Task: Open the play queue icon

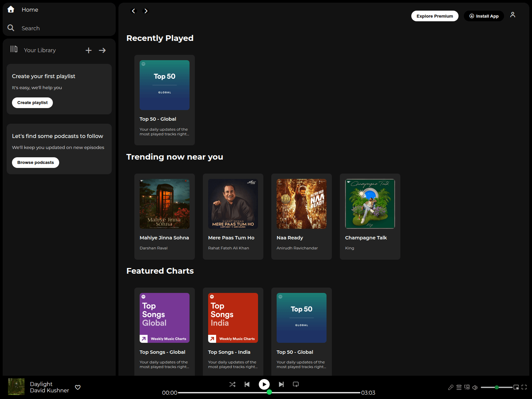Action: point(459,387)
